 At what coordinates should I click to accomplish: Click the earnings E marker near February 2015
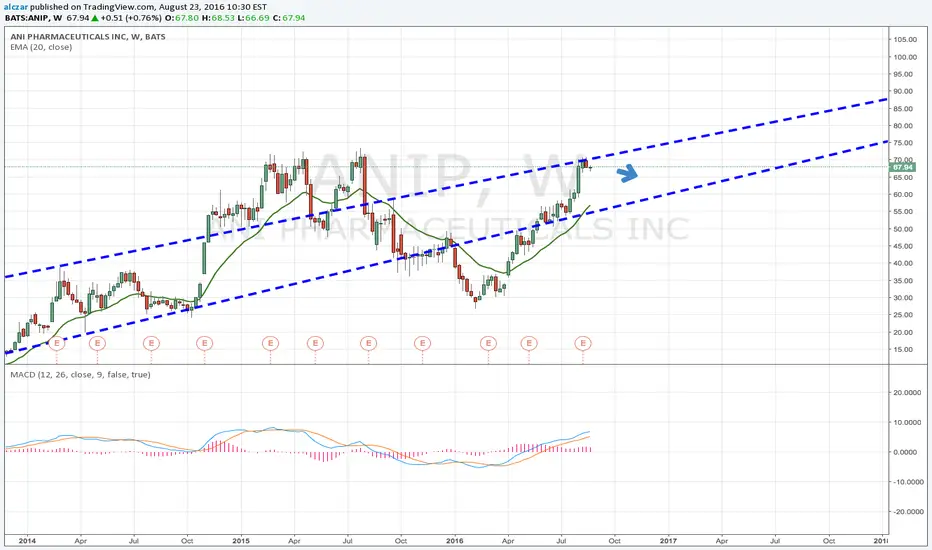(270, 343)
